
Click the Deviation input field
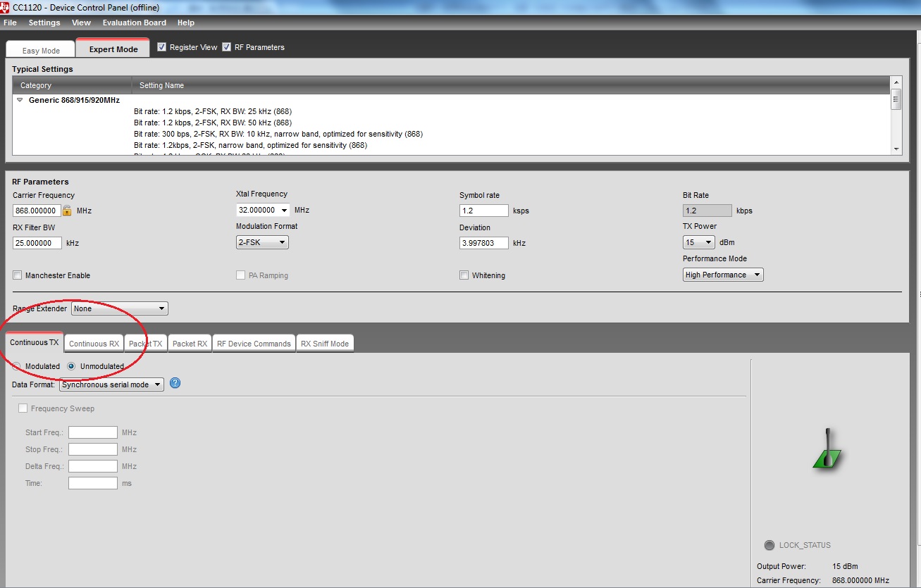coord(483,243)
